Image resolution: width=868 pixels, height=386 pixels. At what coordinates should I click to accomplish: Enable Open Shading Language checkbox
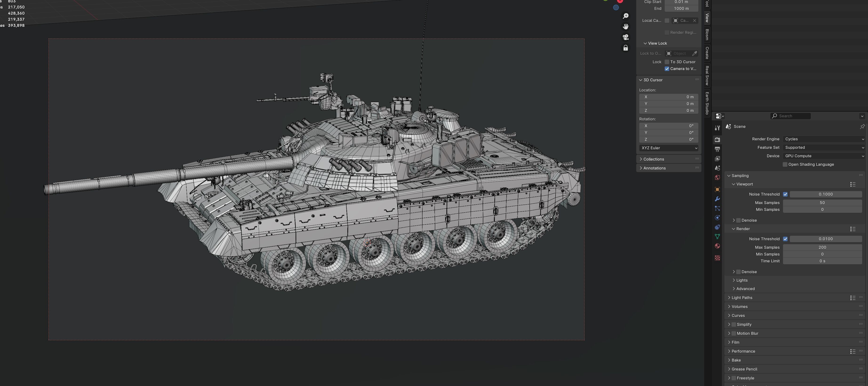(785, 165)
